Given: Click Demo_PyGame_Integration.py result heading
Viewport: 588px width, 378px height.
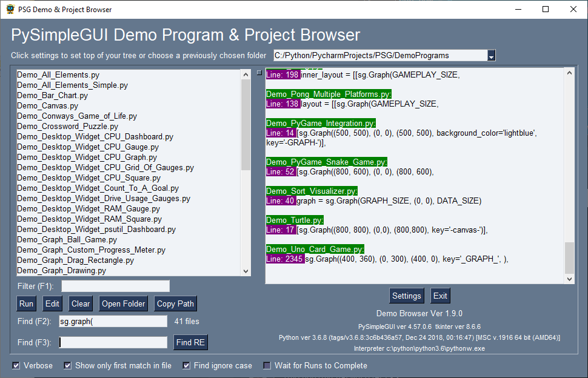Looking at the screenshot, I should point(321,123).
